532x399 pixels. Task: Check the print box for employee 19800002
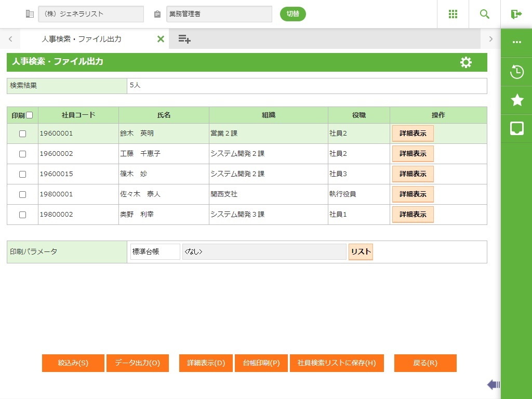(22, 215)
